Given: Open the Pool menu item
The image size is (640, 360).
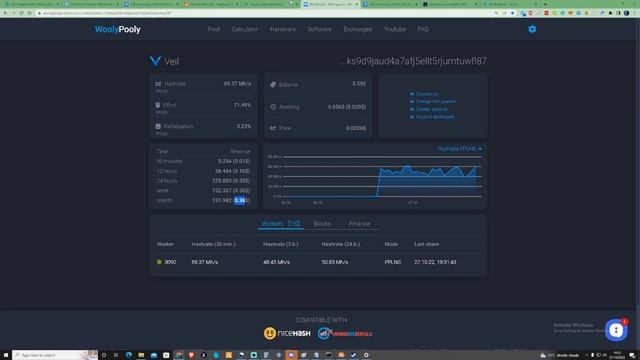Looking at the screenshot, I should [213, 29].
